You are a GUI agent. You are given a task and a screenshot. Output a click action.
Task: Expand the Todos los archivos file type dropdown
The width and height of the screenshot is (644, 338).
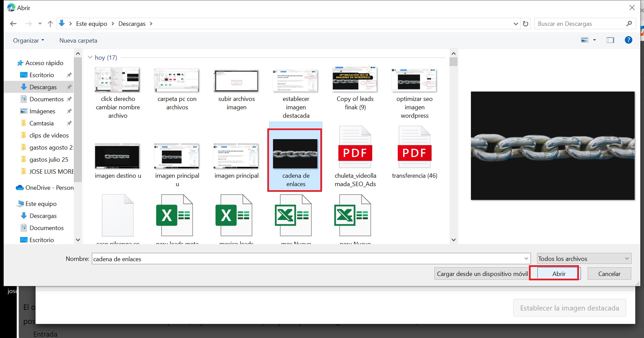(584, 259)
